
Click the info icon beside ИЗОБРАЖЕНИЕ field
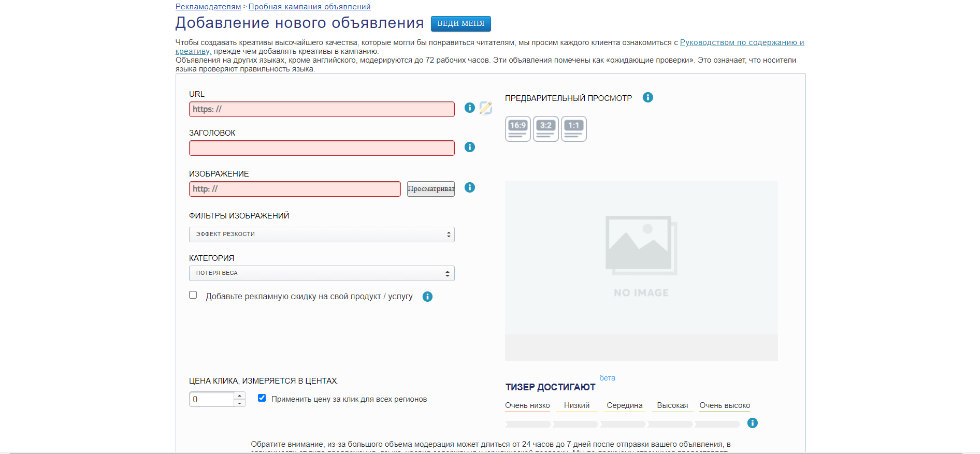click(x=469, y=187)
